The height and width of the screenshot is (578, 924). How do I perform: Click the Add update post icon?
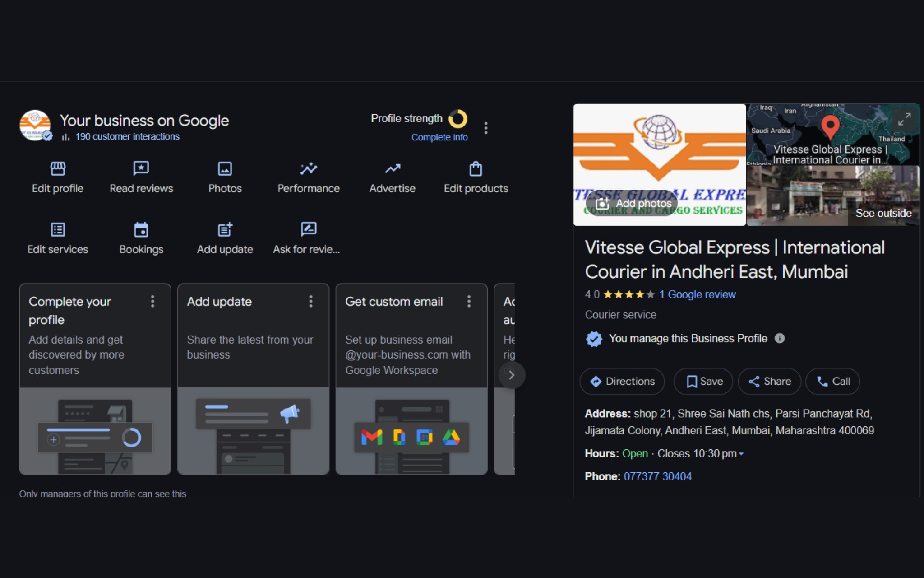225,229
